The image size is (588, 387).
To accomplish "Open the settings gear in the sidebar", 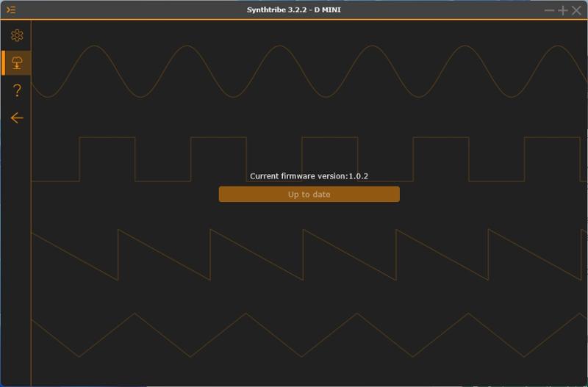I will click(17, 35).
